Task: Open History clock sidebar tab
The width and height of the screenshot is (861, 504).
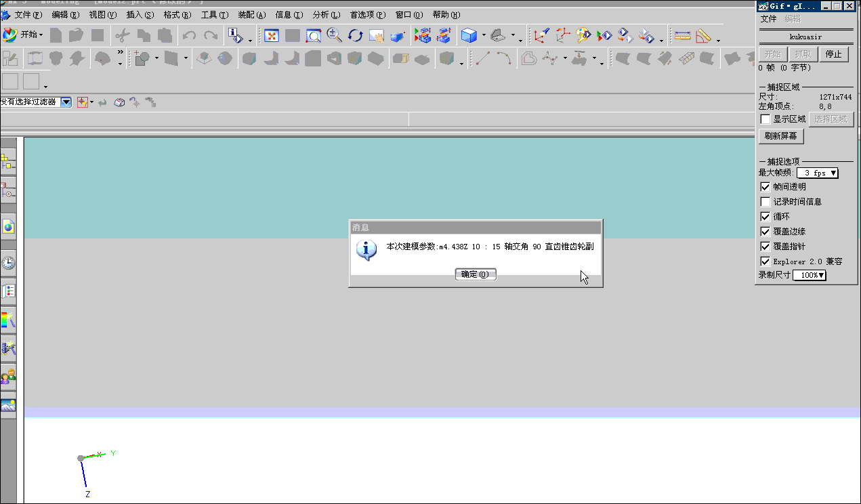Action: [x=8, y=262]
